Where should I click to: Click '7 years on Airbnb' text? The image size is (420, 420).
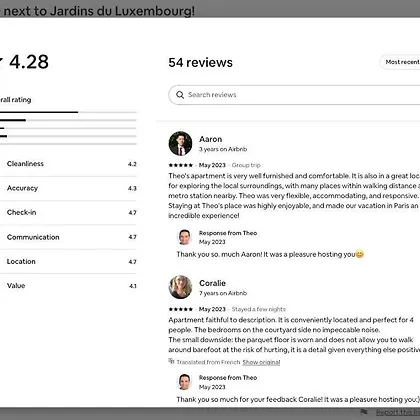(223, 293)
